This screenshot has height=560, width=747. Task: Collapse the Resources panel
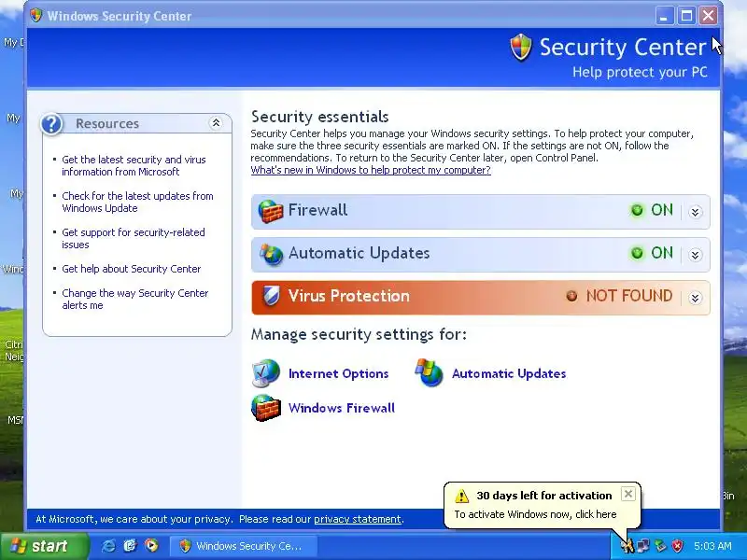coord(216,123)
